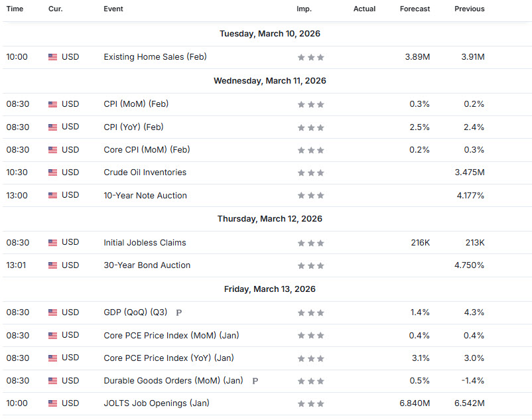Click the Wednesday, March 11, 2026 date header
532x420 pixels.
click(269, 81)
